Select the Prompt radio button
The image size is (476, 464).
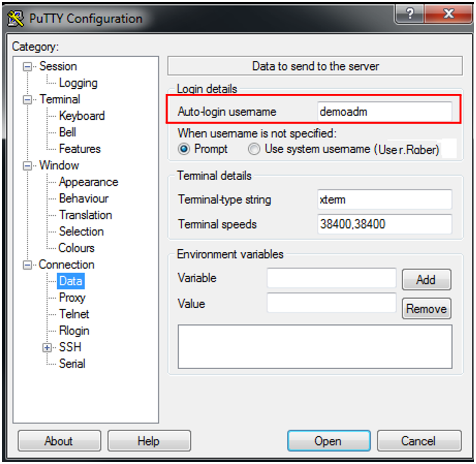(184, 149)
